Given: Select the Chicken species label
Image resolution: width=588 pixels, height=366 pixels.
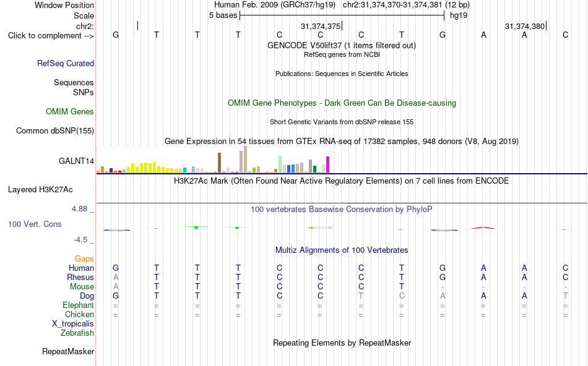Looking at the screenshot, I should [79, 314].
